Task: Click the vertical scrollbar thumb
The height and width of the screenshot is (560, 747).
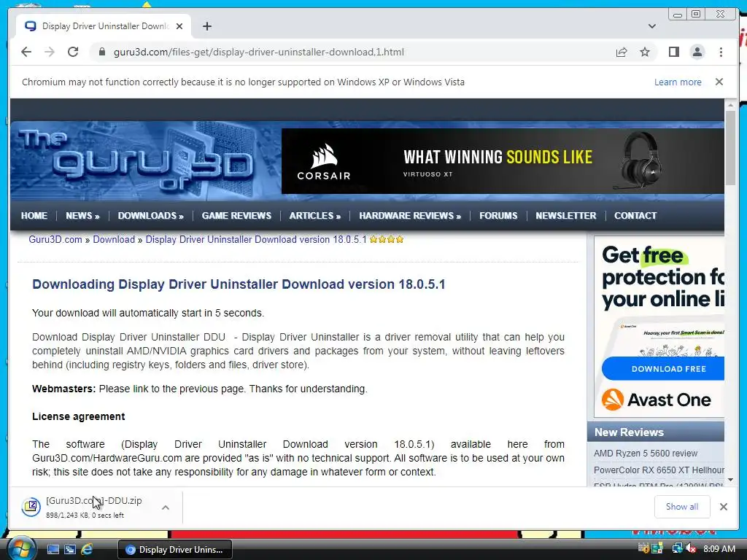Action: [730, 148]
